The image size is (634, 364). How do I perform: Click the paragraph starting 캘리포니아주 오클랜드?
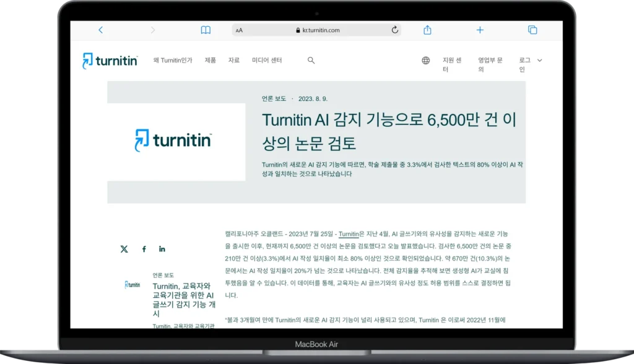(368, 264)
